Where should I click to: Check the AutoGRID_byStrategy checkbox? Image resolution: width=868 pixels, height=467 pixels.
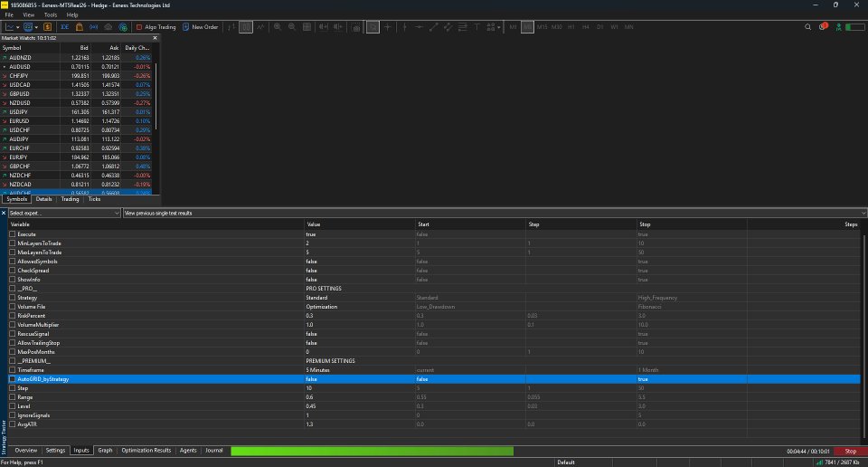click(12, 379)
